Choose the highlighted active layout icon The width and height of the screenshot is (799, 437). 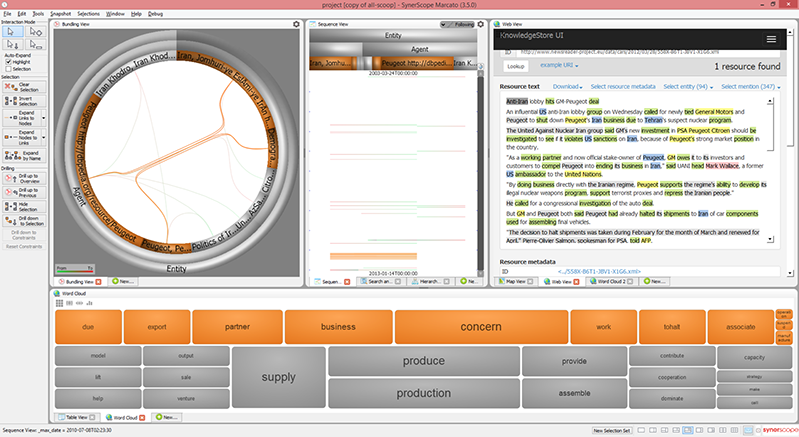(687, 430)
